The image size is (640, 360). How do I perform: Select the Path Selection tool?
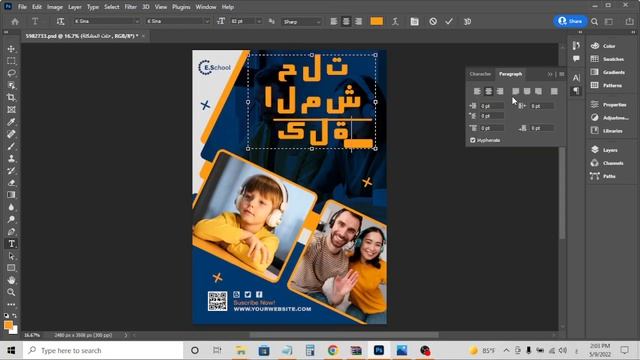click(x=11, y=256)
